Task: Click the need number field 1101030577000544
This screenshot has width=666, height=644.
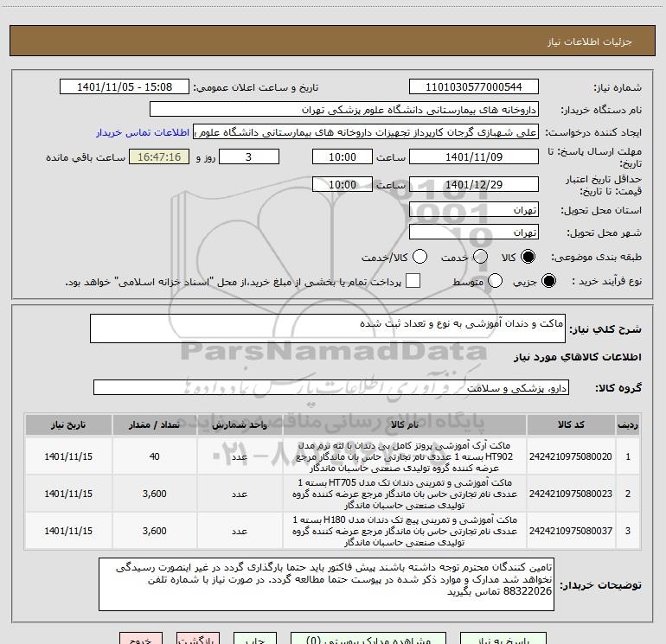Action: (x=474, y=87)
